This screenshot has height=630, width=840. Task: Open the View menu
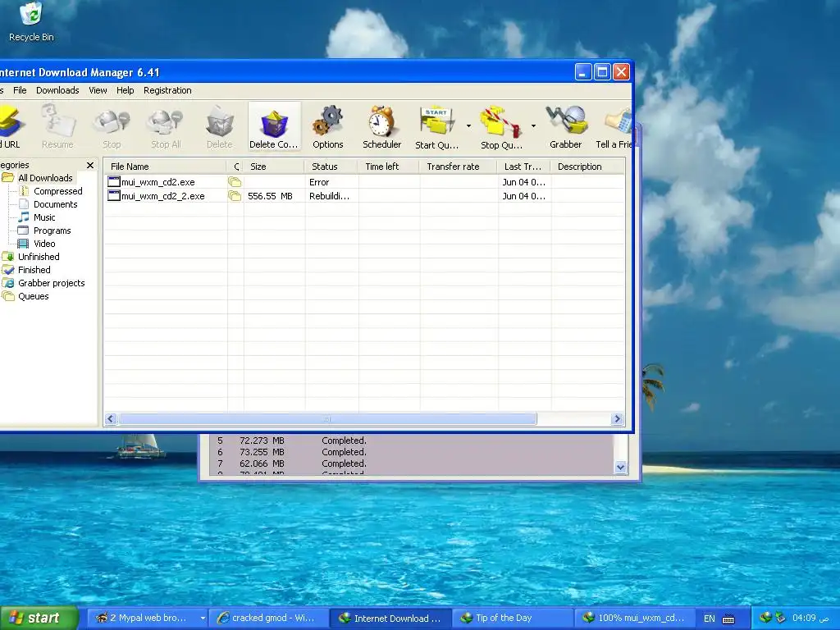click(x=98, y=90)
